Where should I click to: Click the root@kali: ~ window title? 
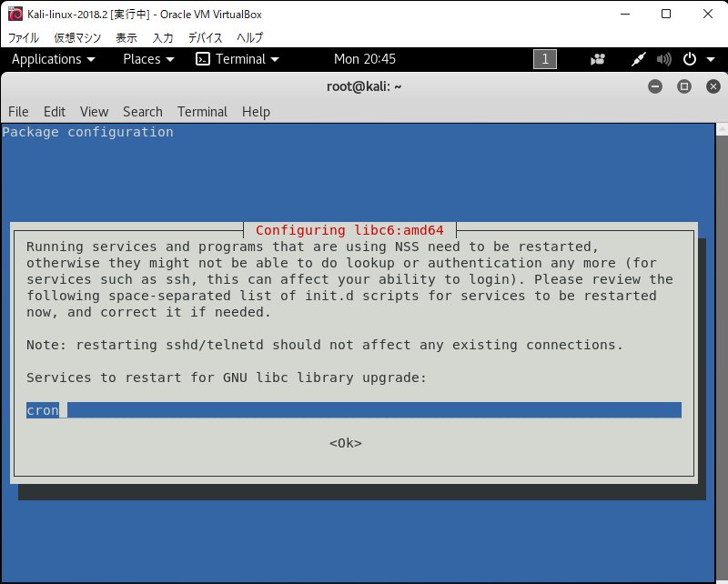click(364, 86)
